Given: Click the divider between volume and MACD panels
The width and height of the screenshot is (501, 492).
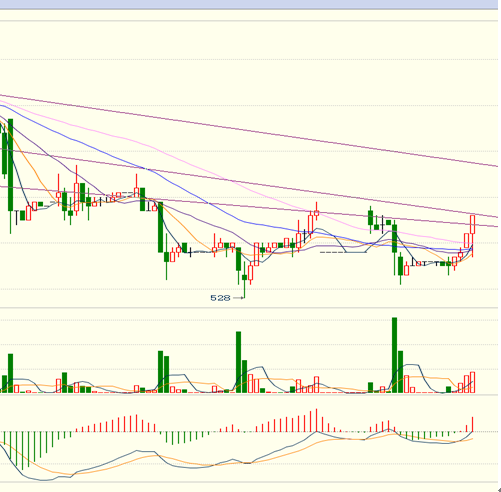Looking at the screenshot, I should point(250,395).
